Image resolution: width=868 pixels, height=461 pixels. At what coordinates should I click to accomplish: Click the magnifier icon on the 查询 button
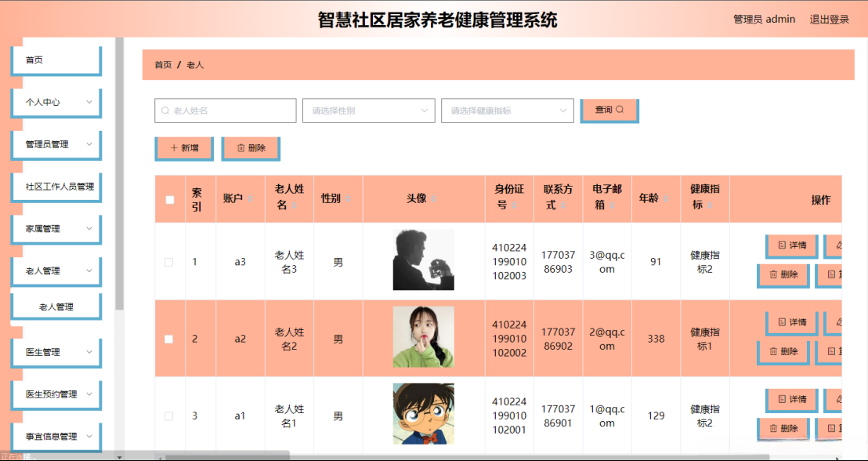click(620, 110)
